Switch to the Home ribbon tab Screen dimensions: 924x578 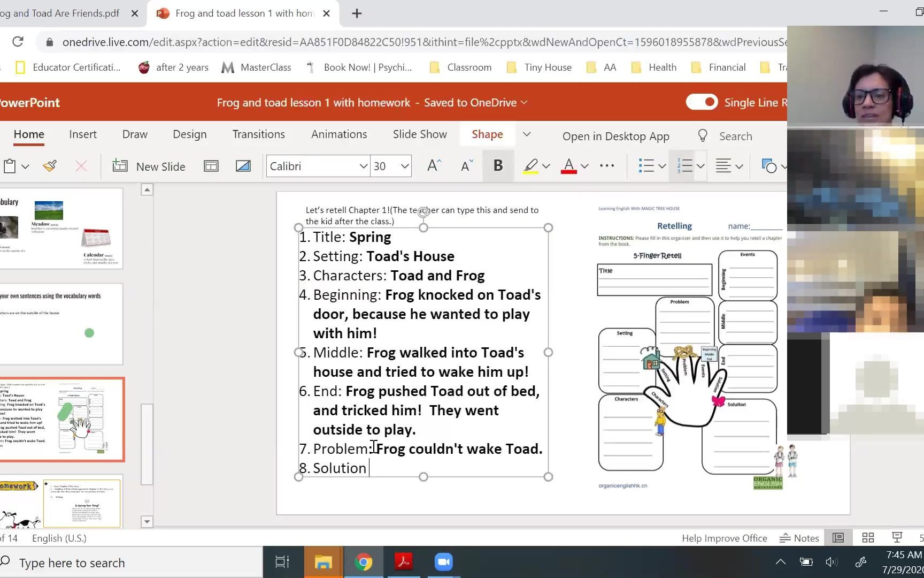click(x=29, y=134)
